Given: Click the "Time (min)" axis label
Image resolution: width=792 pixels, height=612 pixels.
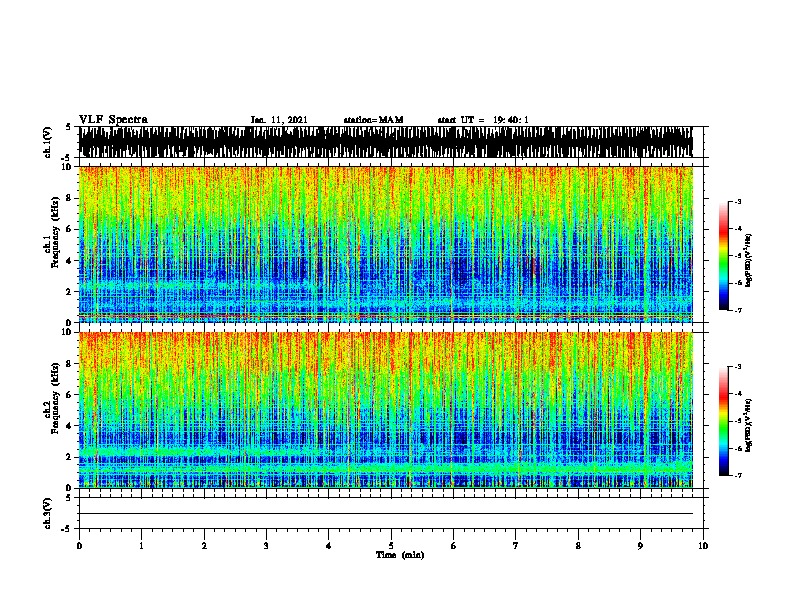Looking at the screenshot, I should 400,555.
